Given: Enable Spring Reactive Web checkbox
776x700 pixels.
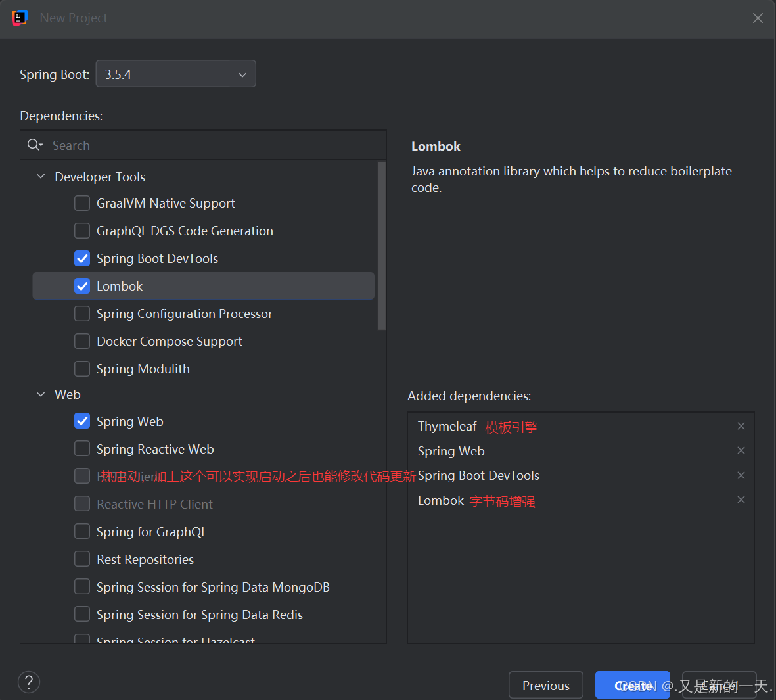Looking at the screenshot, I should pyautogui.click(x=82, y=449).
